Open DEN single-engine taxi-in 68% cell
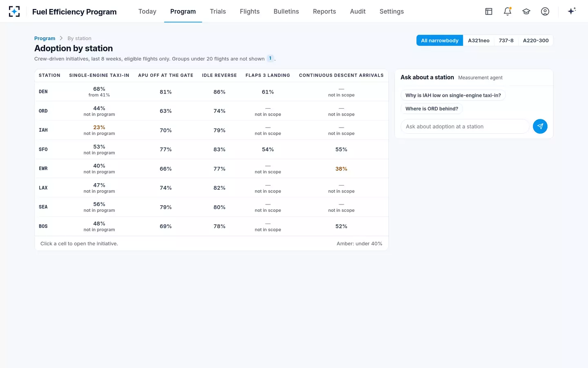The width and height of the screenshot is (588, 368). pos(99,92)
